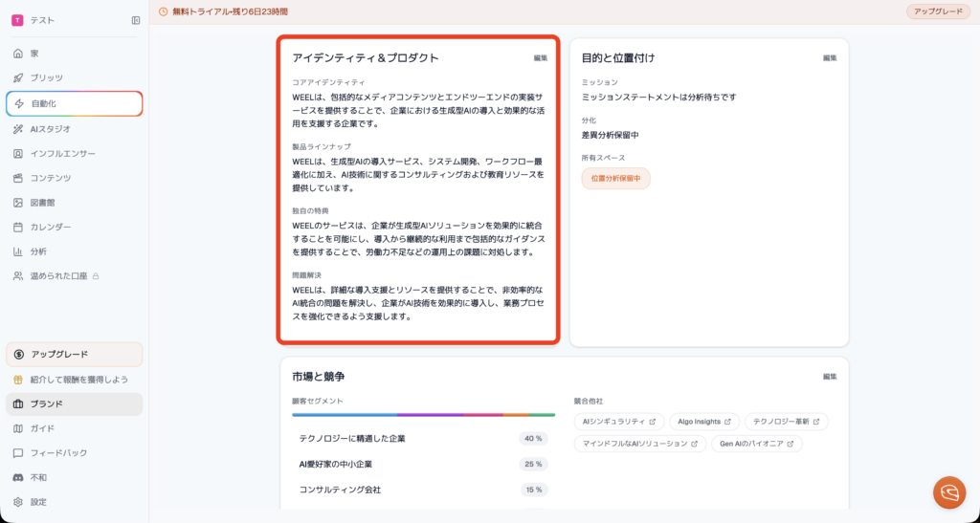980x523 pixels.
Task: Click the アップグレード button in top banner
Action: 938,11
